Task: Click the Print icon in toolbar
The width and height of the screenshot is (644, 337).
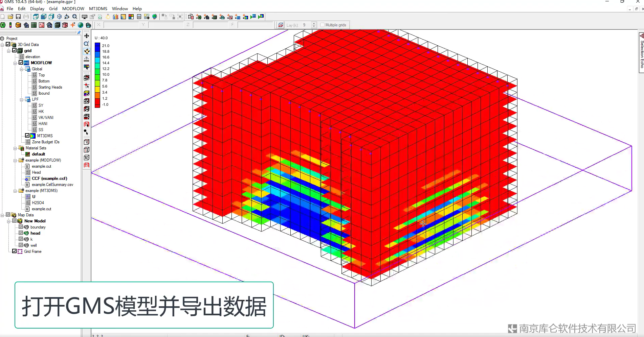Action: [x=26, y=17]
